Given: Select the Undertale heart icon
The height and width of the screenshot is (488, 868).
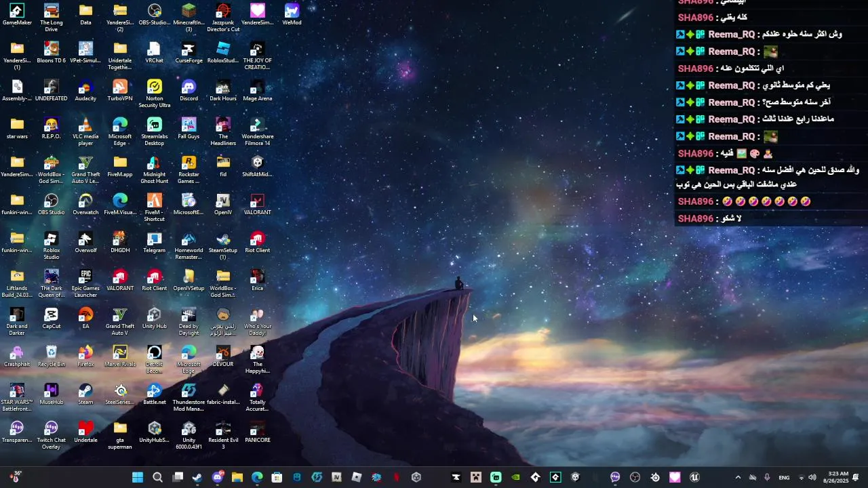Looking at the screenshot, I should [x=85, y=432].
